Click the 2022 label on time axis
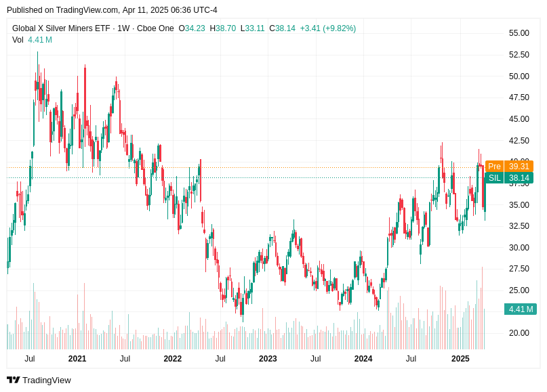Image resolution: width=547 pixels, height=392 pixels. 173,359
